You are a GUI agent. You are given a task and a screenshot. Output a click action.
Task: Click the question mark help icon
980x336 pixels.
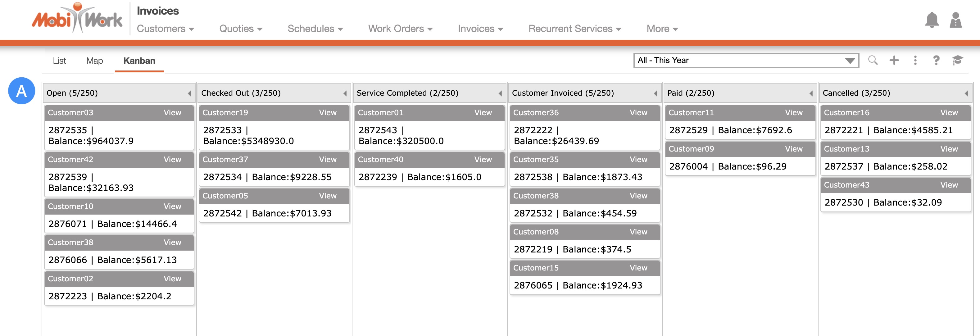[x=936, y=60]
